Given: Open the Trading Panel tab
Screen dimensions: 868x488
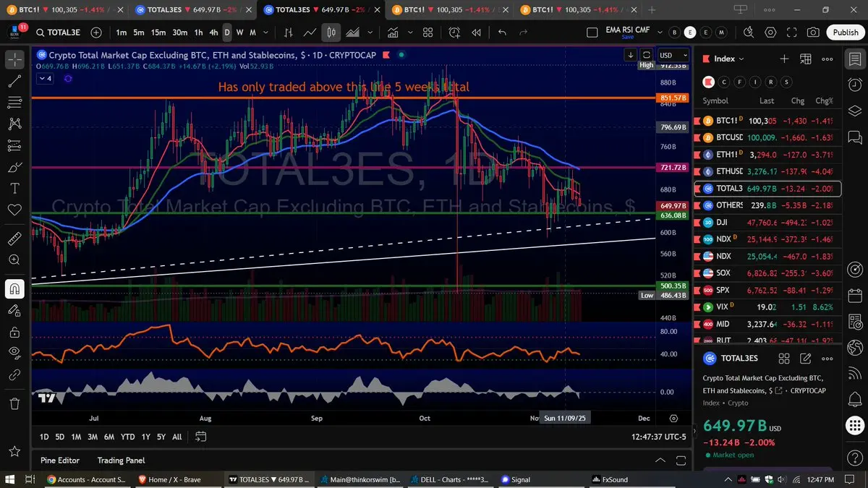Looking at the screenshot, I should coord(121,460).
